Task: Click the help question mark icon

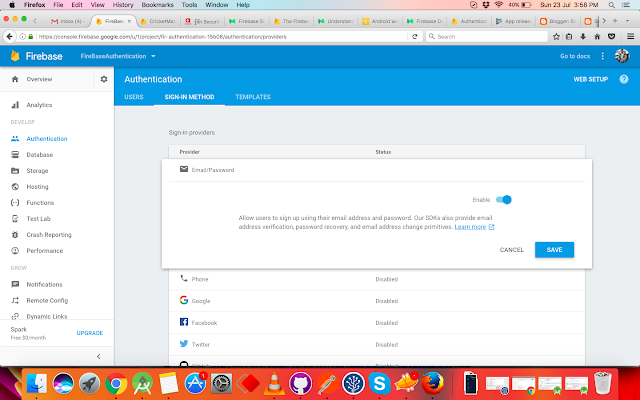Action: pyautogui.click(x=624, y=79)
